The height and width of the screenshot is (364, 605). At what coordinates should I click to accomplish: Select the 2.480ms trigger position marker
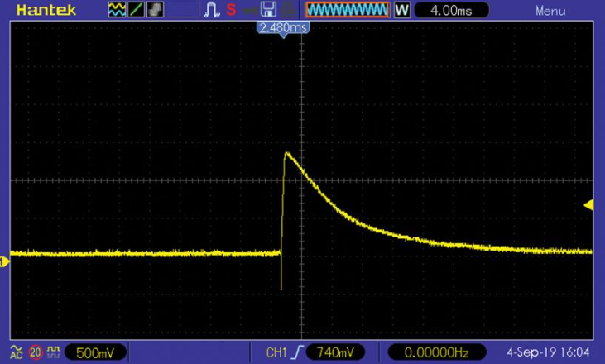point(284,27)
